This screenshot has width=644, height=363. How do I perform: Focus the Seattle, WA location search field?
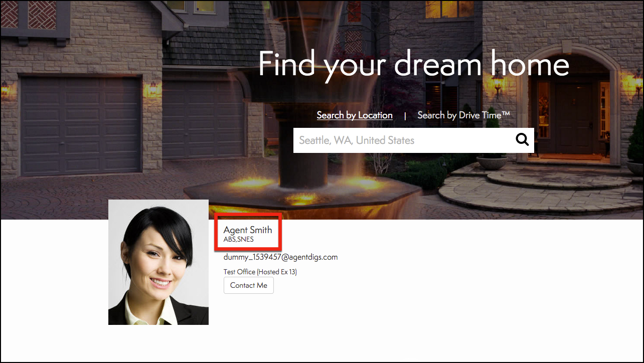tap(401, 140)
